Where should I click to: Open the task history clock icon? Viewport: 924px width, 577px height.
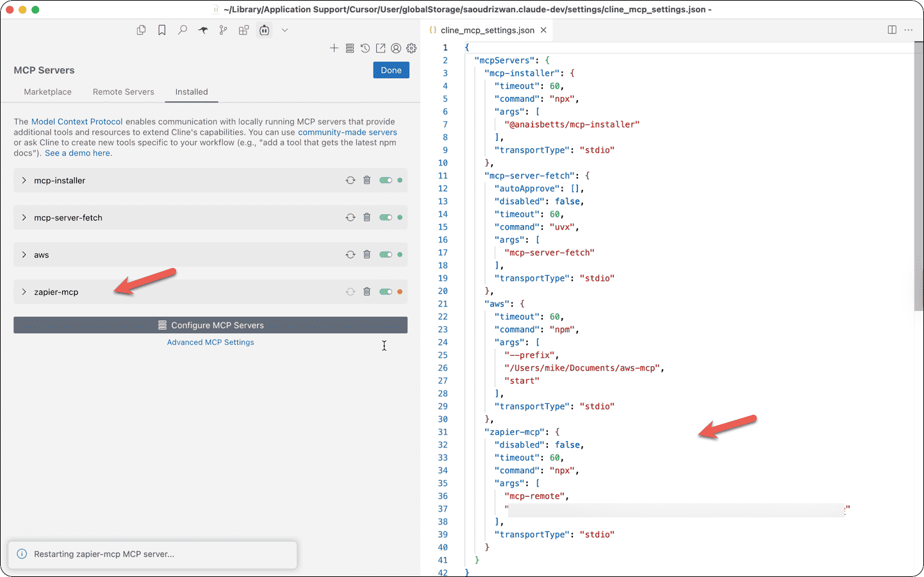click(365, 48)
